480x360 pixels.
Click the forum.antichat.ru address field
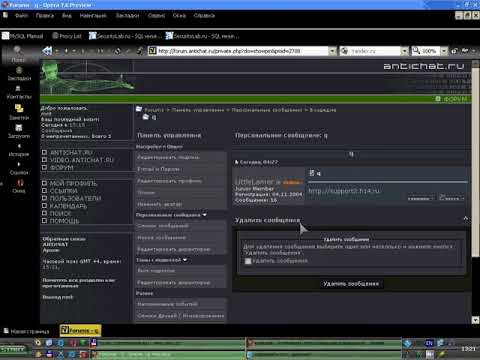pos(242,51)
